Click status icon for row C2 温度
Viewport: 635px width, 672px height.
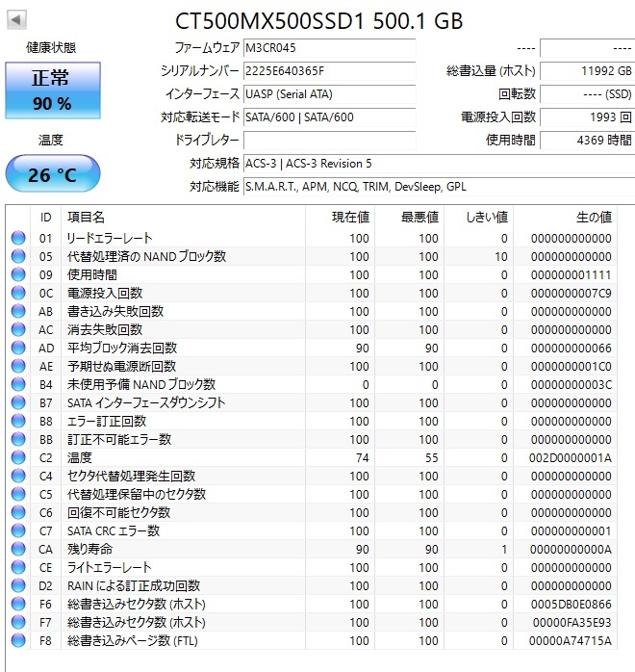pyautogui.click(x=18, y=457)
